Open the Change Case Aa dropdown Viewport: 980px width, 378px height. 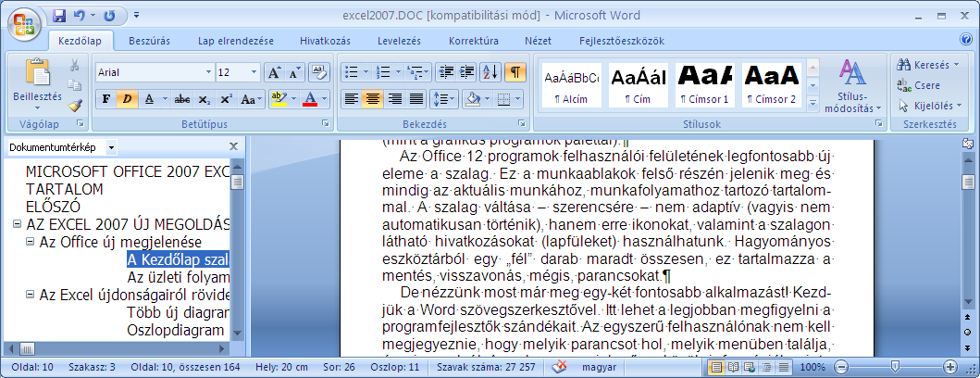[x=252, y=99]
